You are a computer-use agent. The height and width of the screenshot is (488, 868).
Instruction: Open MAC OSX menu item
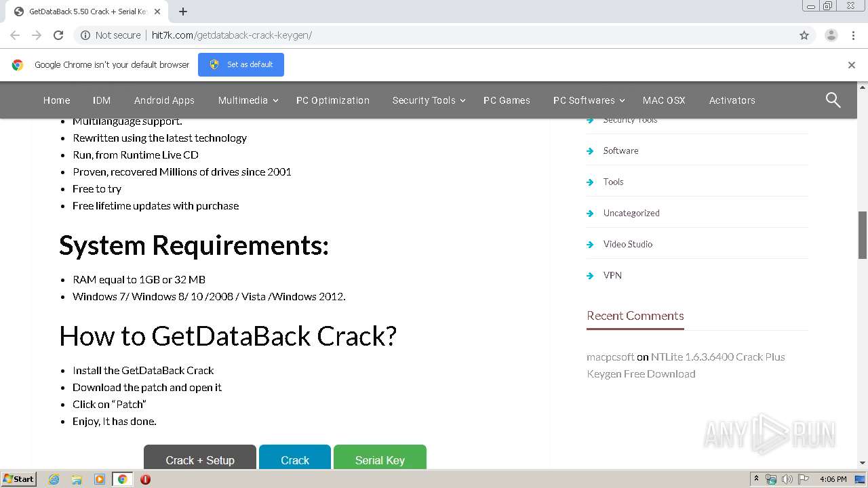pos(664,100)
